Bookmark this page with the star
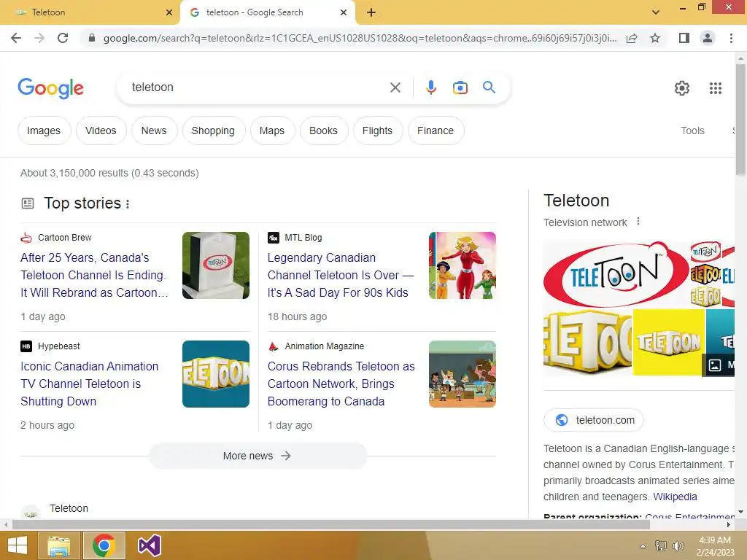This screenshot has height=560, width=747. tap(655, 38)
